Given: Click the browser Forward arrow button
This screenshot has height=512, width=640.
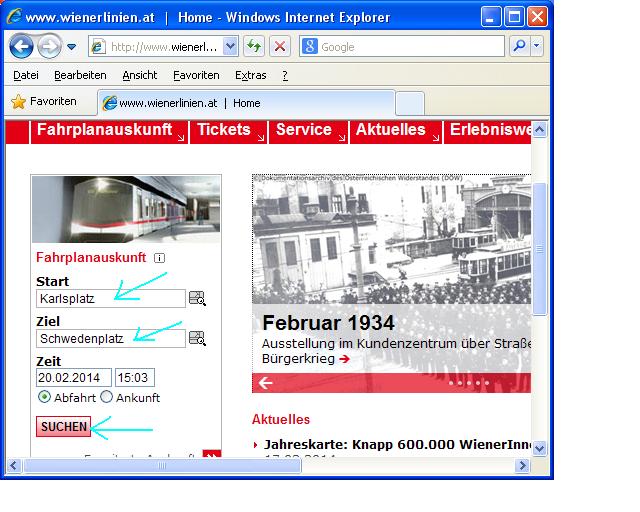Looking at the screenshot, I should 49,47.
